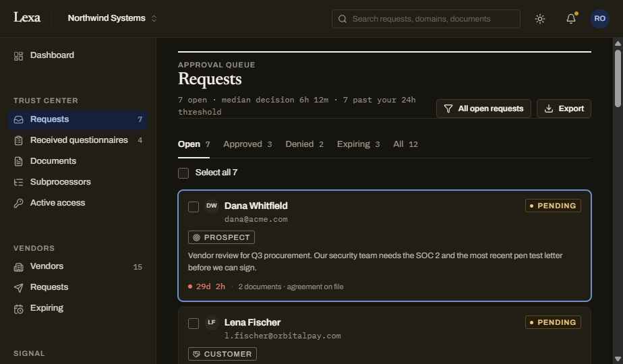
Task: Switch to the All tab
Action: pyautogui.click(x=405, y=144)
